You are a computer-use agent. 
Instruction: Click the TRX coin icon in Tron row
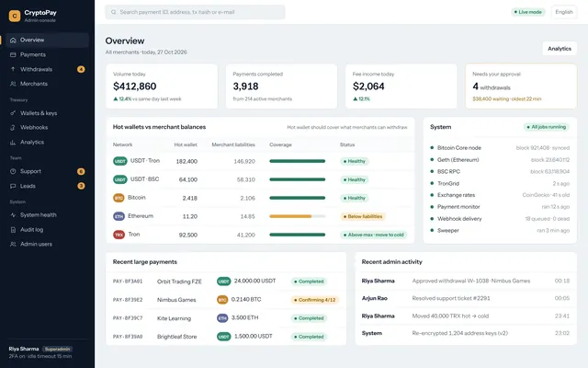point(119,235)
